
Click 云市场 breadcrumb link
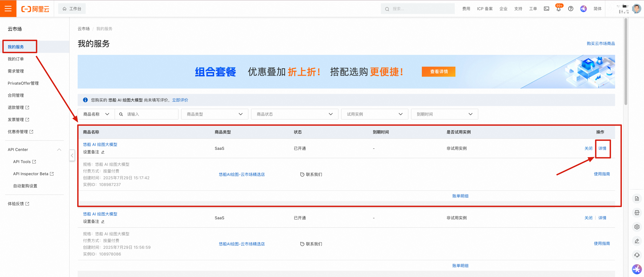click(84, 29)
